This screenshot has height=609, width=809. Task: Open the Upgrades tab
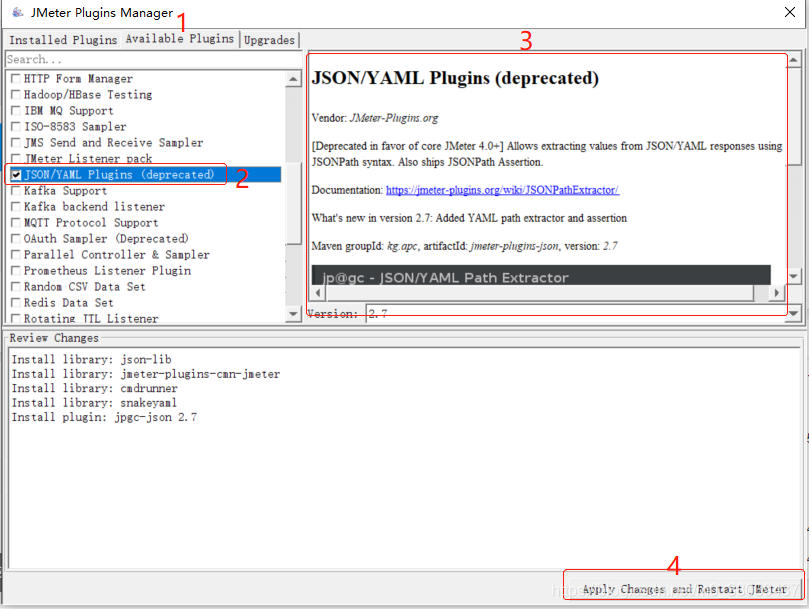[x=269, y=40]
